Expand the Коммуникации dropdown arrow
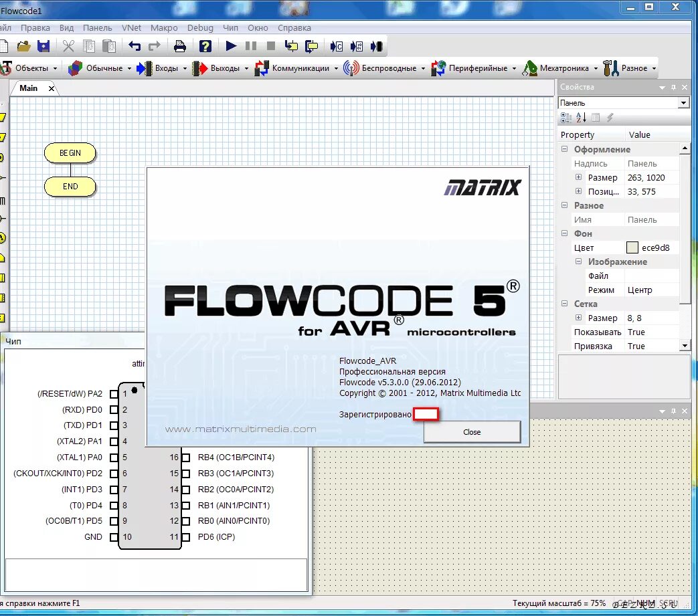This screenshot has height=616, width=698. pyautogui.click(x=336, y=68)
